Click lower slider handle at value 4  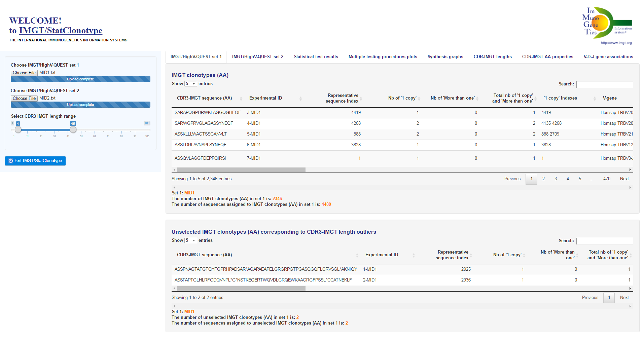(18, 130)
